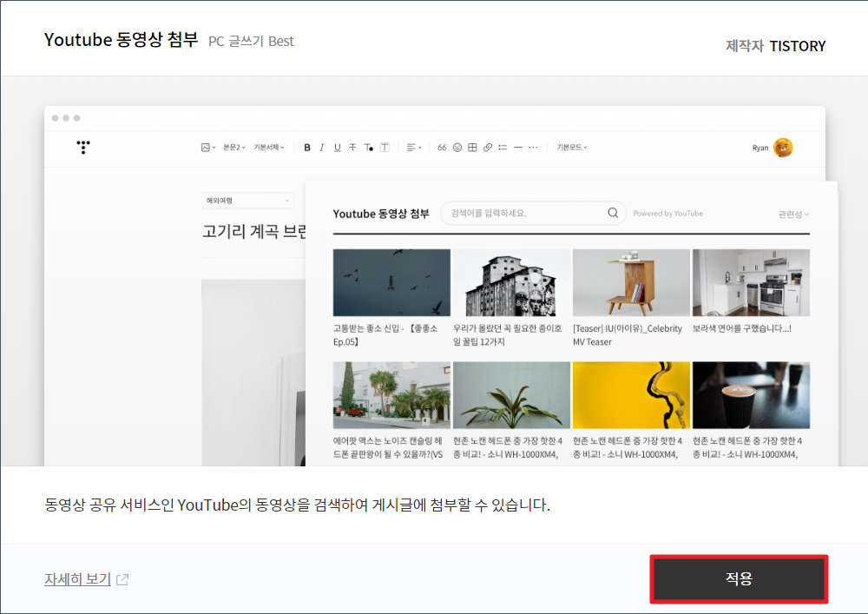Click the 제작자 TISTORY creator label
The width and height of the screenshot is (868, 614).
click(x=775, y=46)
